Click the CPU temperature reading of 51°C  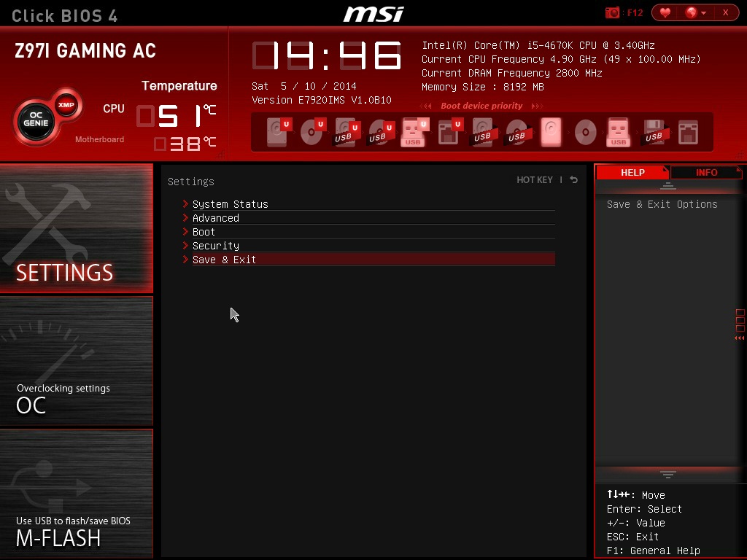177,115
